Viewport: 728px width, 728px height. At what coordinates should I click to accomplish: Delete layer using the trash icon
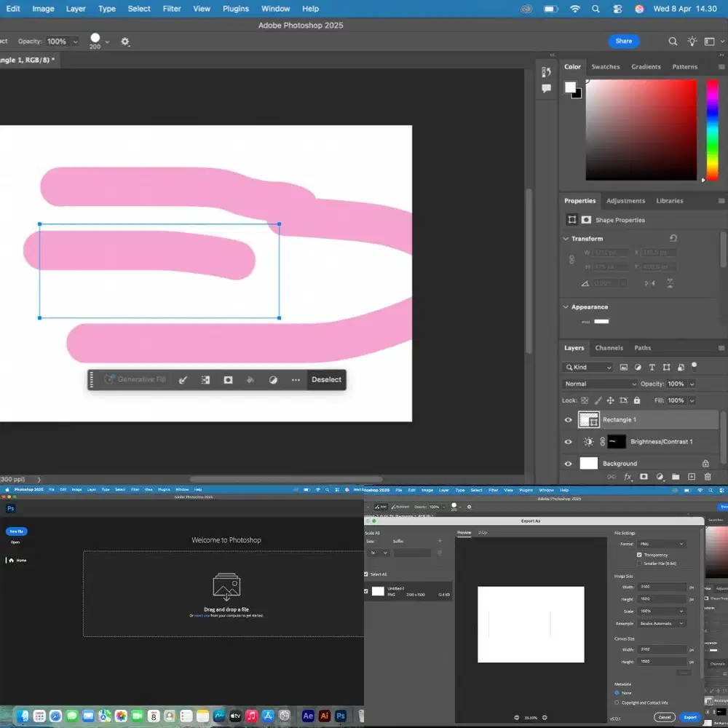(708, 477)
